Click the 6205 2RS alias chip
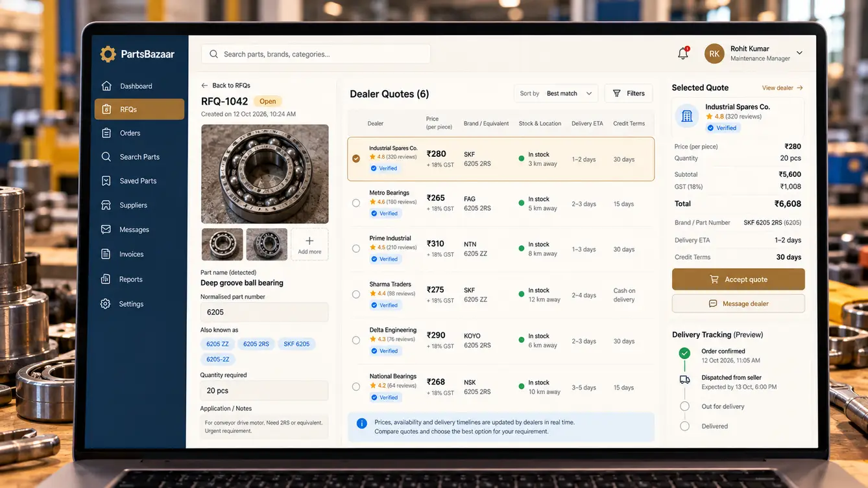This screenshot has width=868, height=488. click(256, 344)
